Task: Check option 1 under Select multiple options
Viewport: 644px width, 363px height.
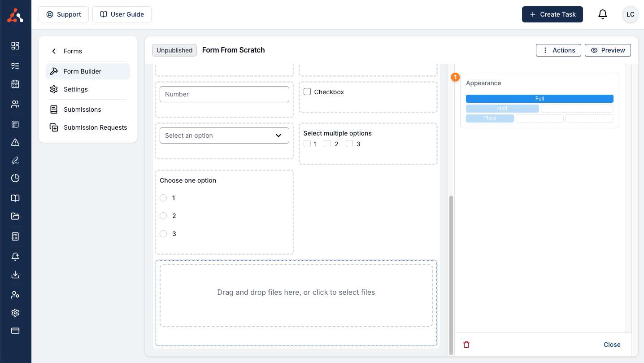Action: pyautogui.click(x=307, y=144)
